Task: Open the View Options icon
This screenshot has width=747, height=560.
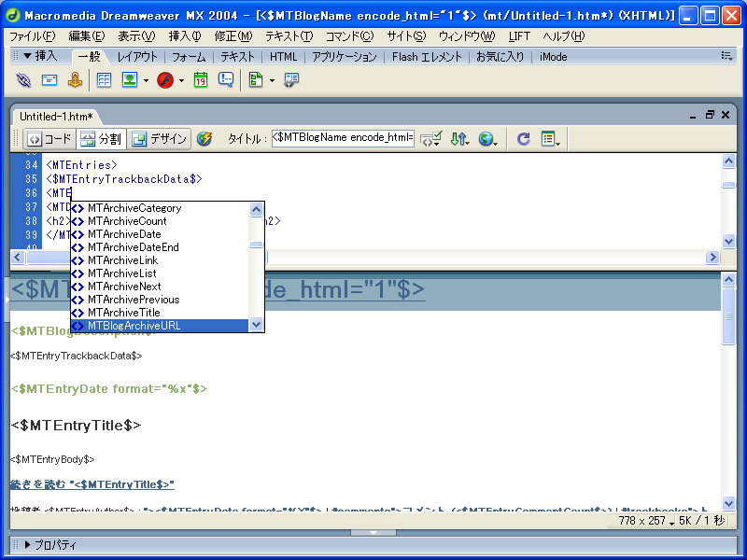Action: [x=551, y=139]
